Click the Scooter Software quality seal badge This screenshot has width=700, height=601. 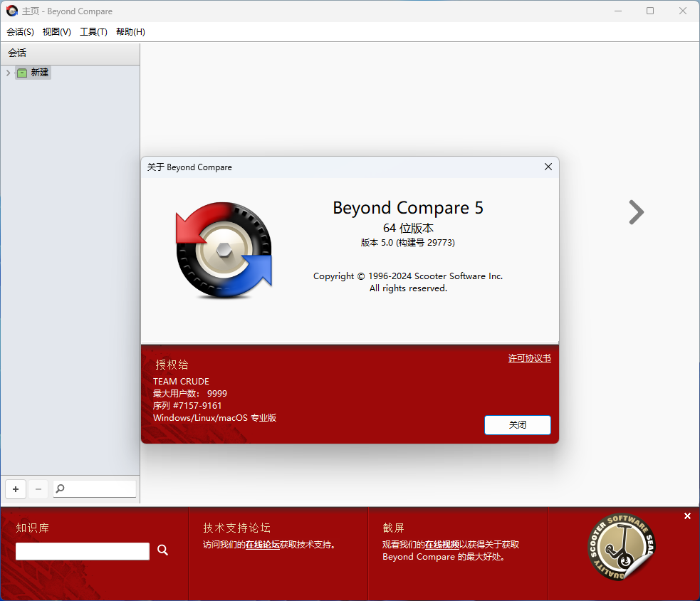click(x=622, y=547)
